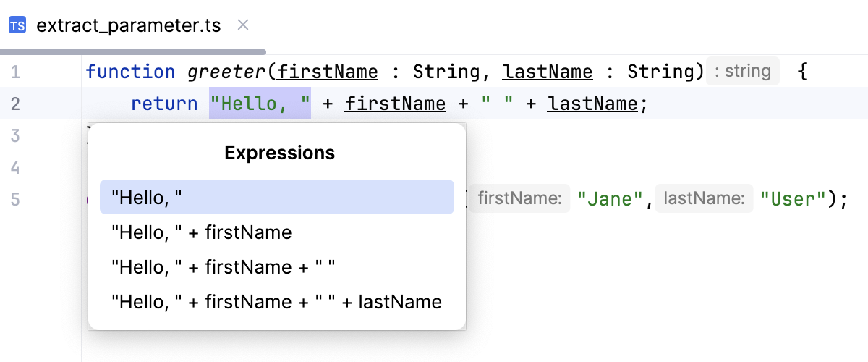Click the highlighted "Hello, " string in code

point(260,104)
